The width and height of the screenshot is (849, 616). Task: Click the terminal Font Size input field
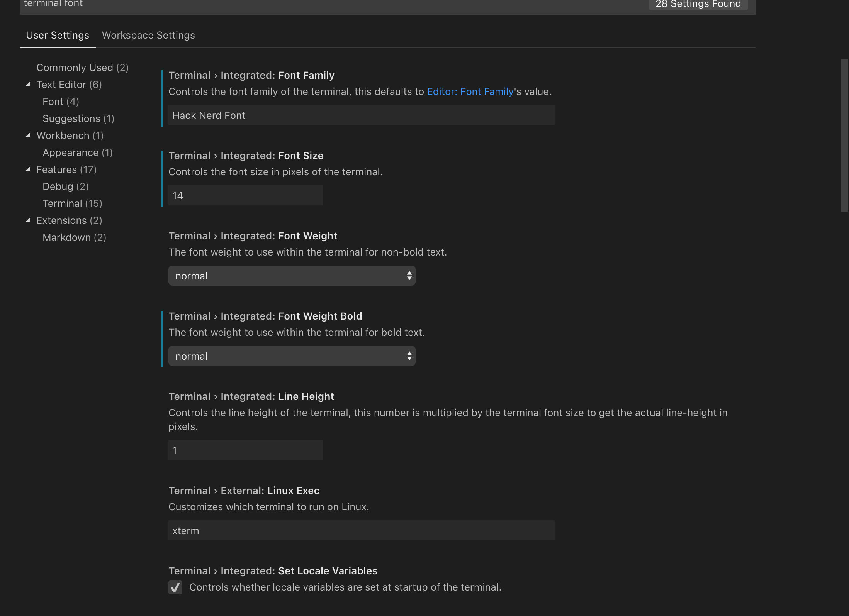pyautogui.click(x=245, y=195)
